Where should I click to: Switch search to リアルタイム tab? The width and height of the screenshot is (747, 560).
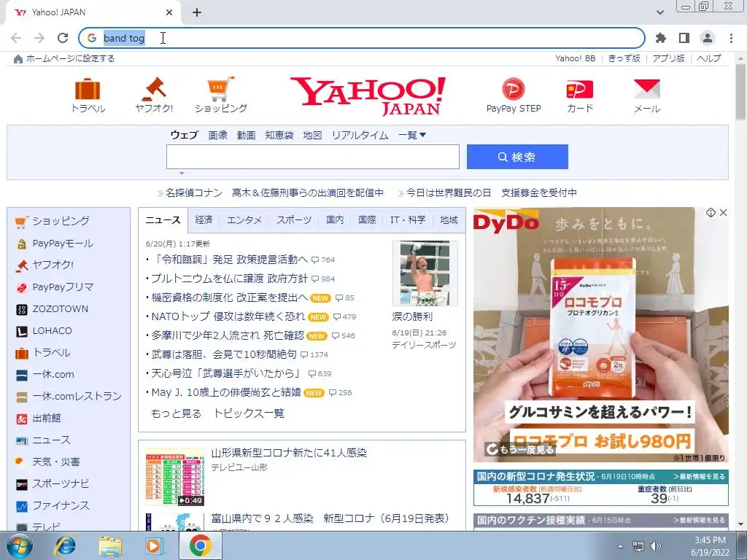pyautogui.click(x=360, y=135)
